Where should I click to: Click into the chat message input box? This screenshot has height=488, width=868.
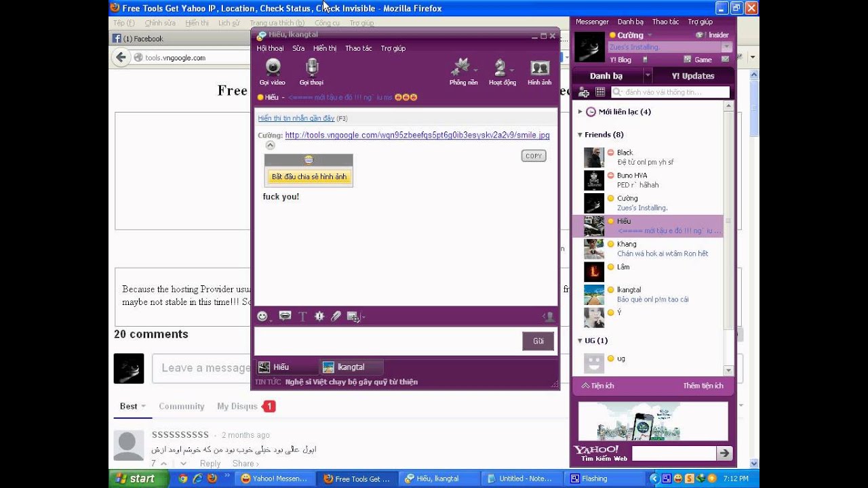coord(387,341)
